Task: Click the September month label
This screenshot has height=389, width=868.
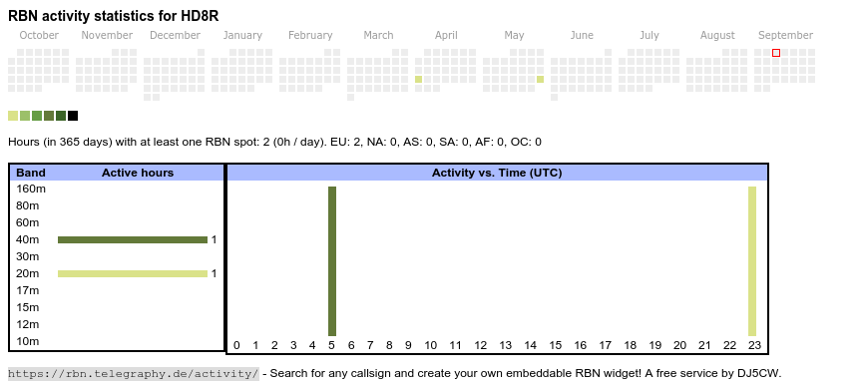Action: coord(785,36)
